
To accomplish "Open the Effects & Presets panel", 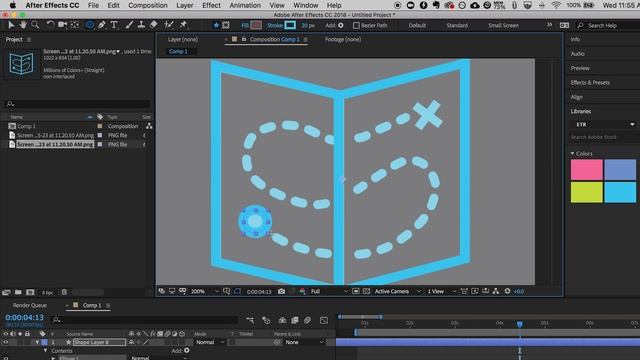I will pyautogui.click(x=590, y=82).
